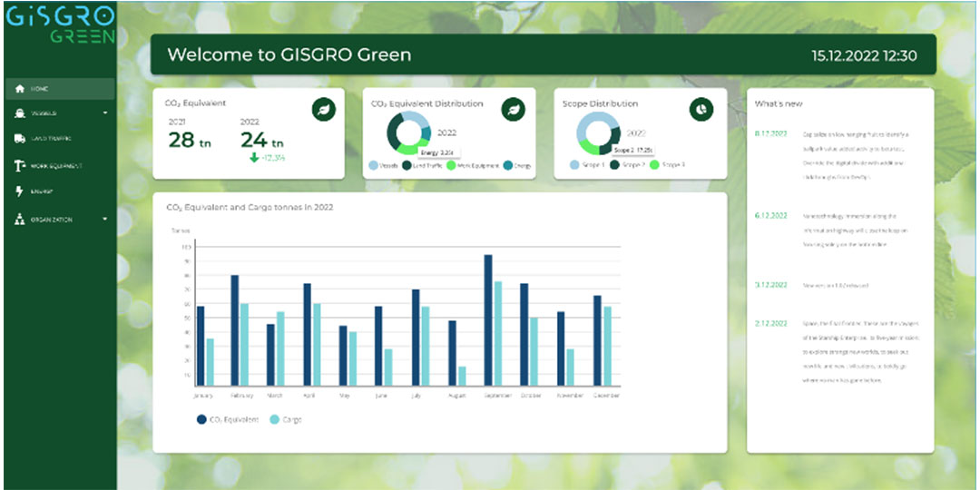Image resolution: width=980 pixels, height=490 pixels.
Task: Toggle the Land Traffic legend swatch
Action: click(407, 166)
